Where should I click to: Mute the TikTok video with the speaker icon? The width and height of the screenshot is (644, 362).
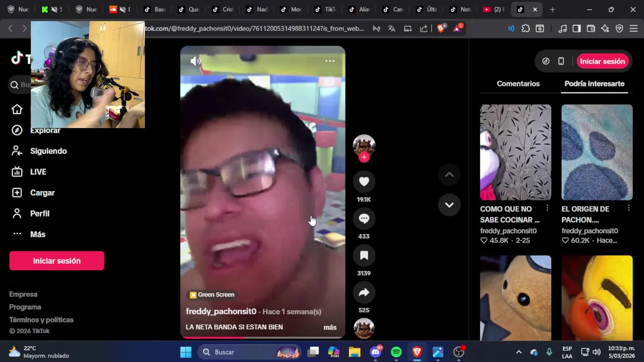[x=195, y=61]
